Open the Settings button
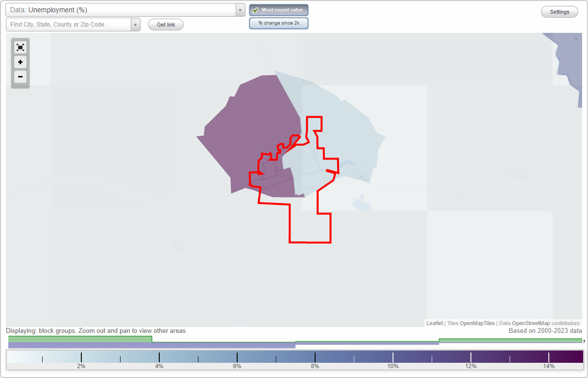 pyautogui.click(x=560, y=12)
